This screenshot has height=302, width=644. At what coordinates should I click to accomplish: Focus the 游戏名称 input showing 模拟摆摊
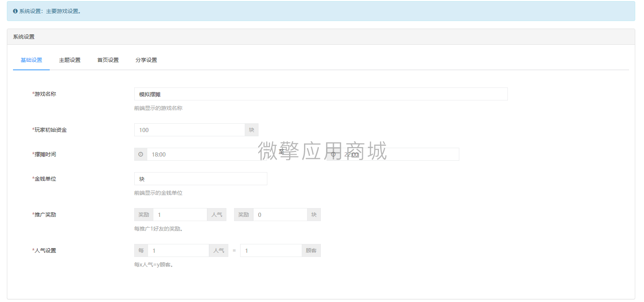(x=321, y=94)
